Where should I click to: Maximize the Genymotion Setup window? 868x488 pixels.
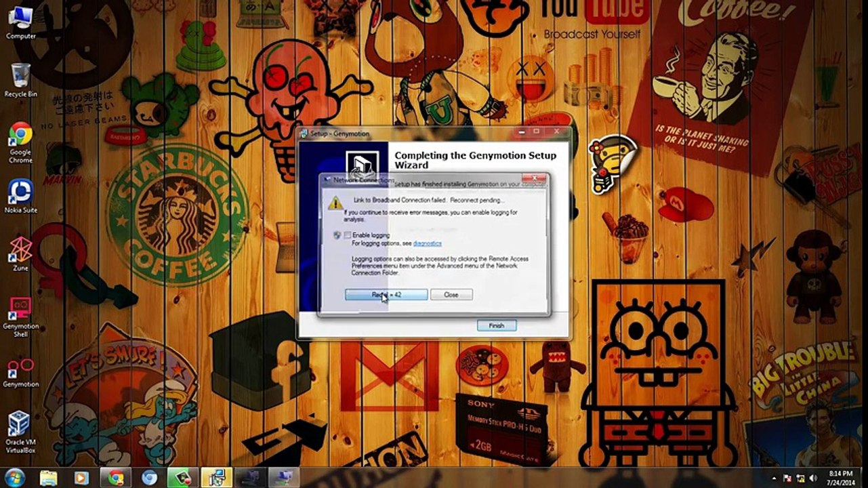(x=536, y=131)
